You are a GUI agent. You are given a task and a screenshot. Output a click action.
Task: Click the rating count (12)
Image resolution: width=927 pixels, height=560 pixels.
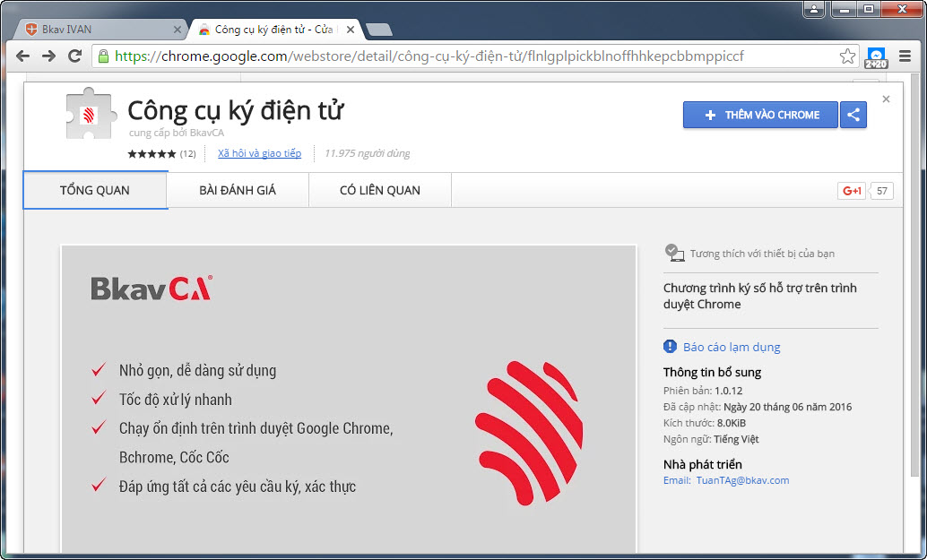point(188,153)
